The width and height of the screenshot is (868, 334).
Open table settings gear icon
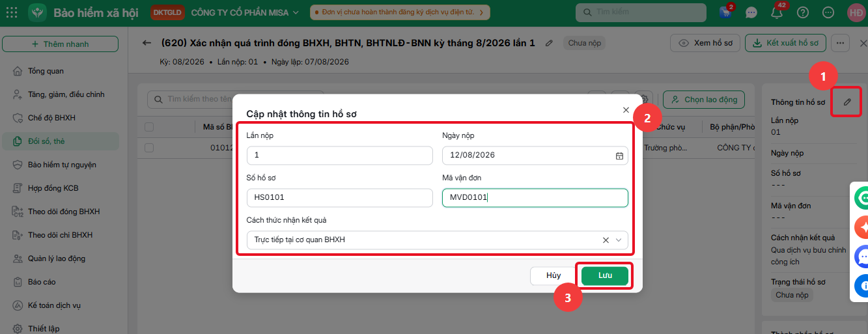(x=645, y=99)
